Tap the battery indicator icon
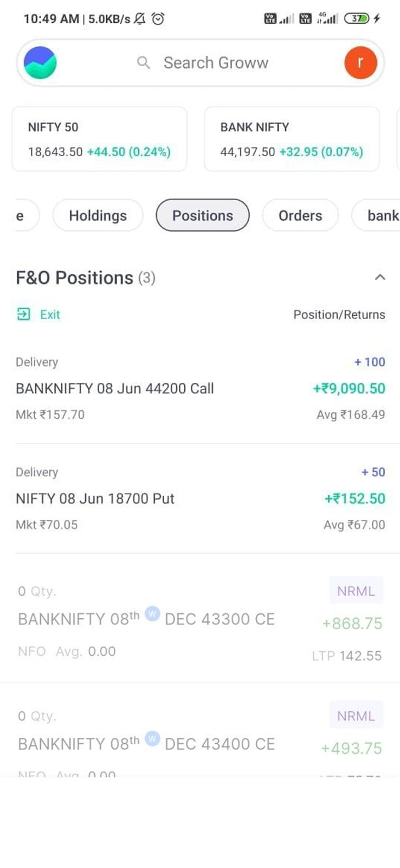Screen dimensions: 400x868 point(357,19)
